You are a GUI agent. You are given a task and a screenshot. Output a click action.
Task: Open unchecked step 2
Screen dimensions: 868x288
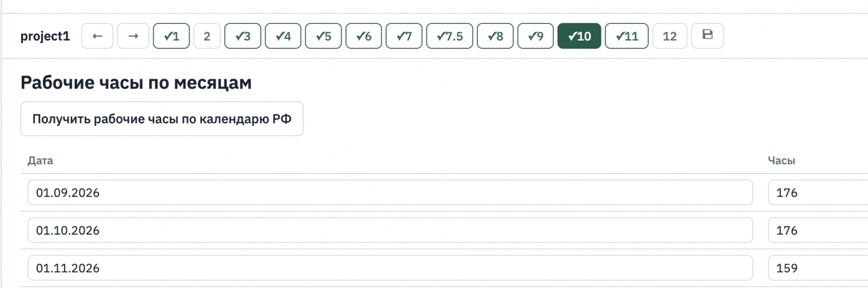[x=207, y=36]
